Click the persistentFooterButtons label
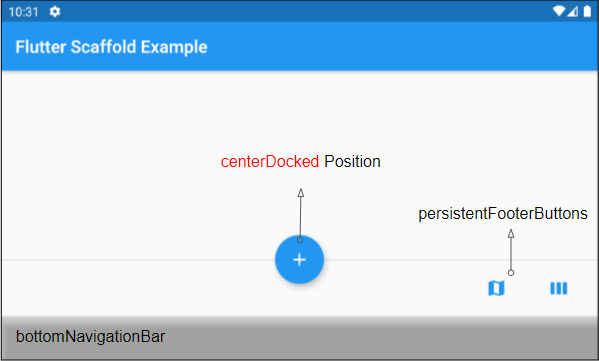 click(x=503, y=214)
